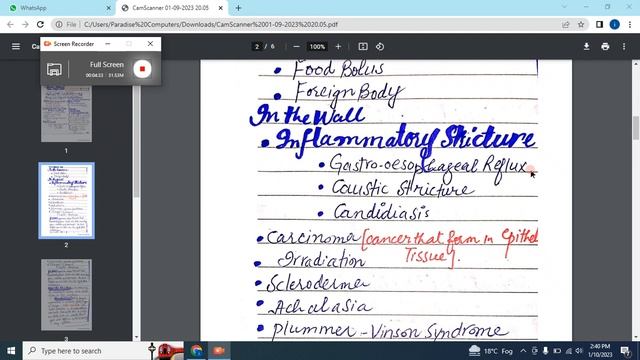640x360 pixels.
Task: Zoom in on the PDF
Action: tap(338, 47)
